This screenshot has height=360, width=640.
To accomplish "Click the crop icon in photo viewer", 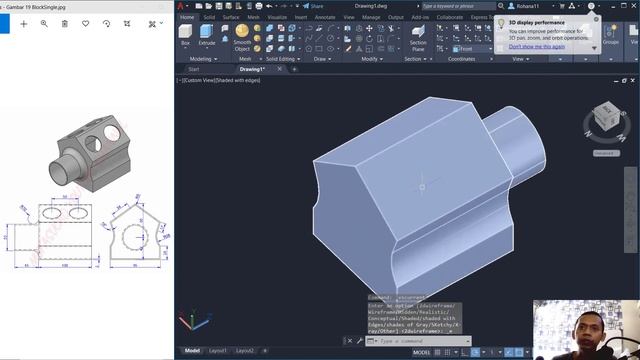I will click(127, 24).
